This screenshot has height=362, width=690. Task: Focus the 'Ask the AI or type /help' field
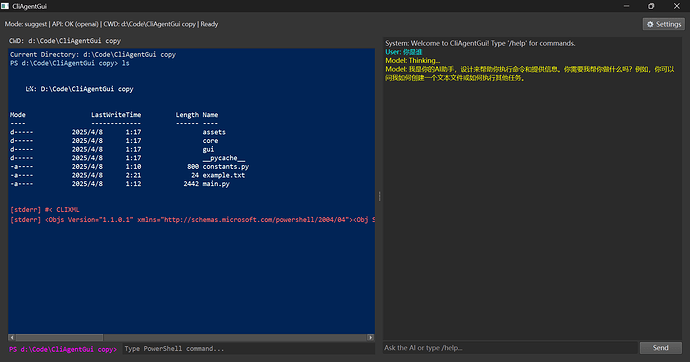click(510, 348)
